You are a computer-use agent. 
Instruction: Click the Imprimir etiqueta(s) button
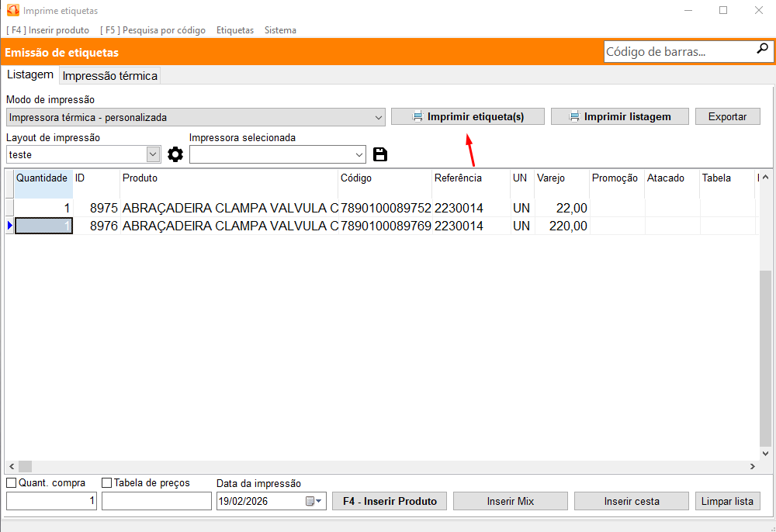point(468,116)
